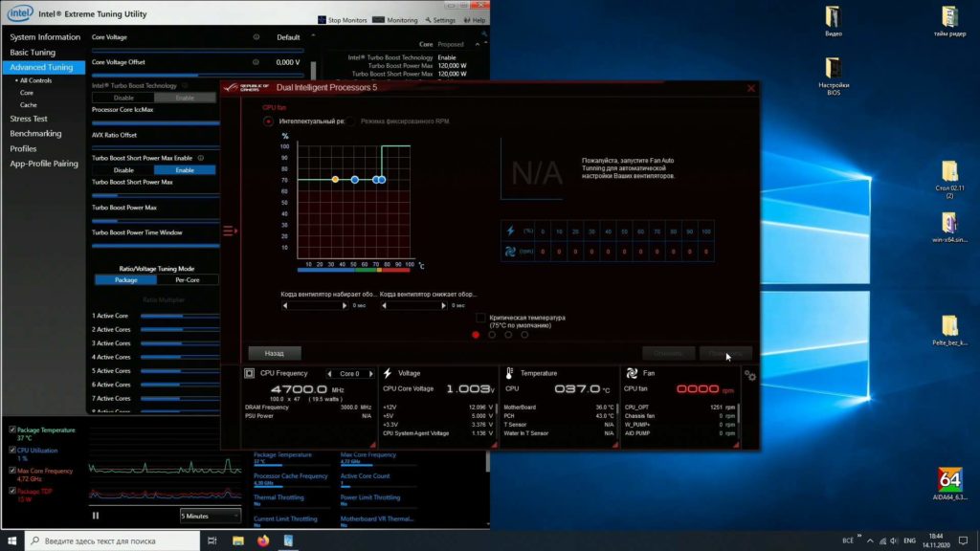980x551 pixels.
Task: Expand the Voltage panel corner arrow
Action: click(494, 445)
